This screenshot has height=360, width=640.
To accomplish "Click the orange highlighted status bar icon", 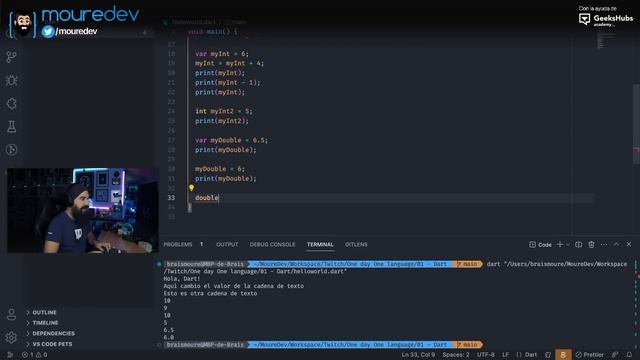I will click(563, 355).
